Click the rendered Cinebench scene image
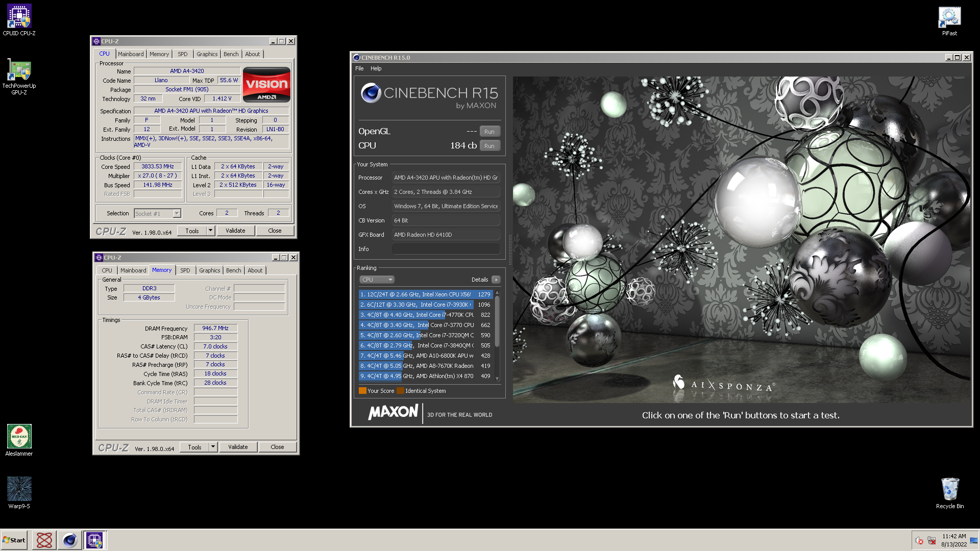The width and height of the screenshot is (980, 551). [741, 239]
